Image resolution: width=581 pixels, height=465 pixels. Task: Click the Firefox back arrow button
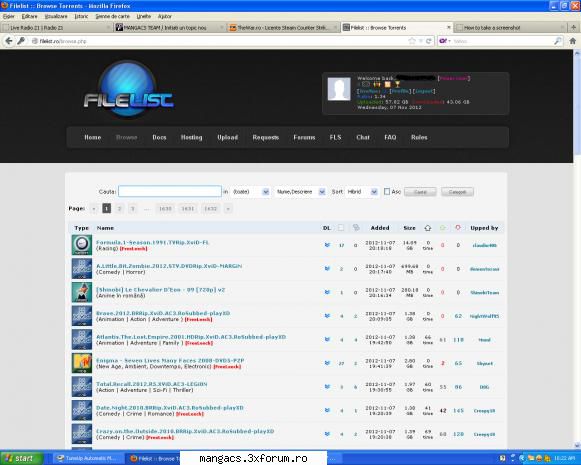coord(9,41)
